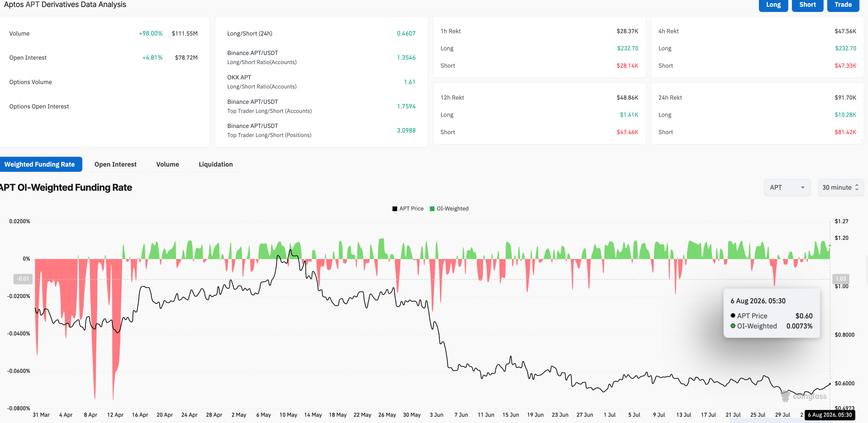Click the 31 Mar date label
This screenshot has height=423, width=868.
41,415
